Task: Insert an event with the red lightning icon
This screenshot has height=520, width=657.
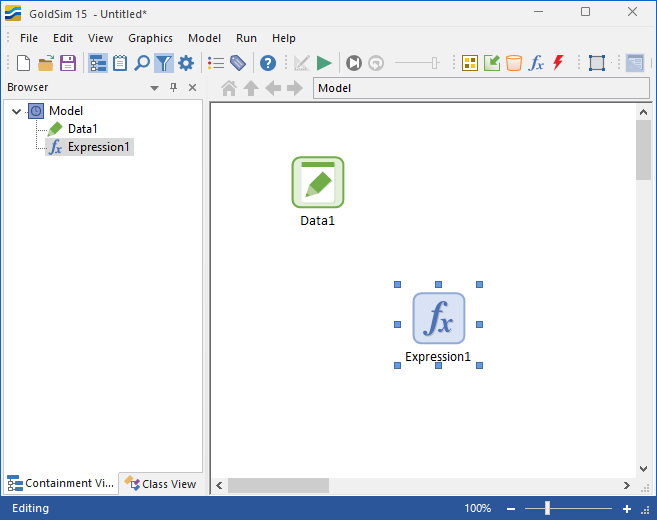Action: [558, 63]
